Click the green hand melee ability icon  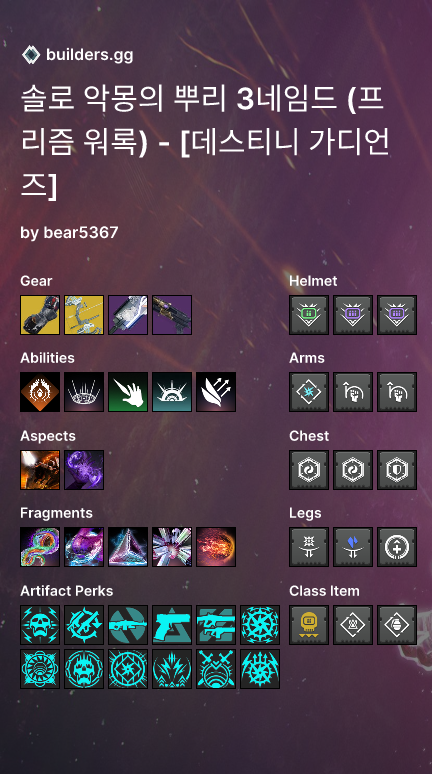tap(128, 392)
